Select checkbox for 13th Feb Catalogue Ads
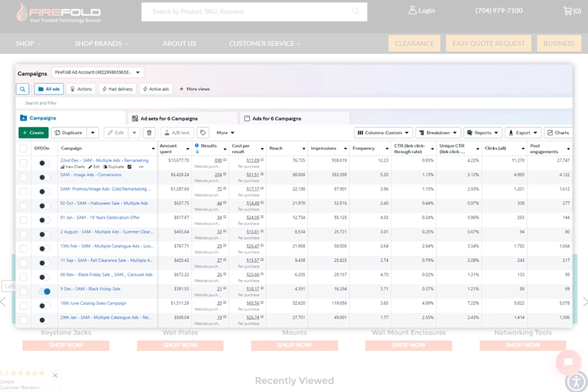 coord(23,249)
